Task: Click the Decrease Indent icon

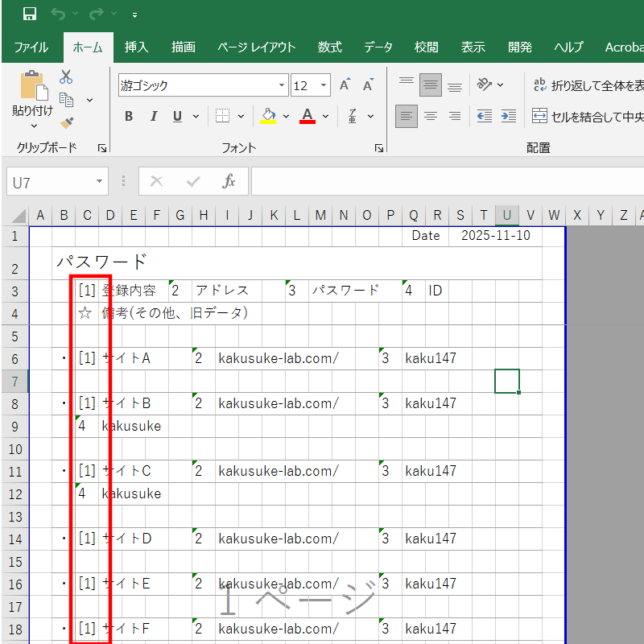Action: (x=484, y=116)
